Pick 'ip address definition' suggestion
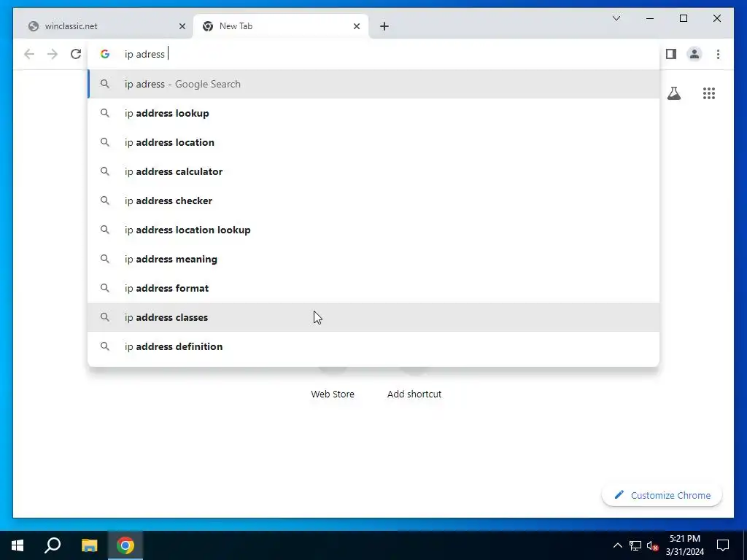747x560 pixels. click(x=373, y=346)
